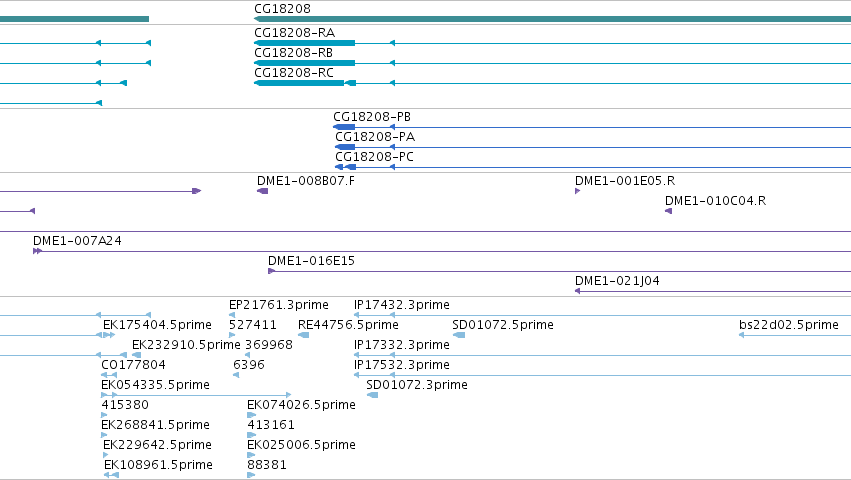Click the EK054335.5prime feature line
The height and width of the screenshot is (480, 851).
pos(196,395)
